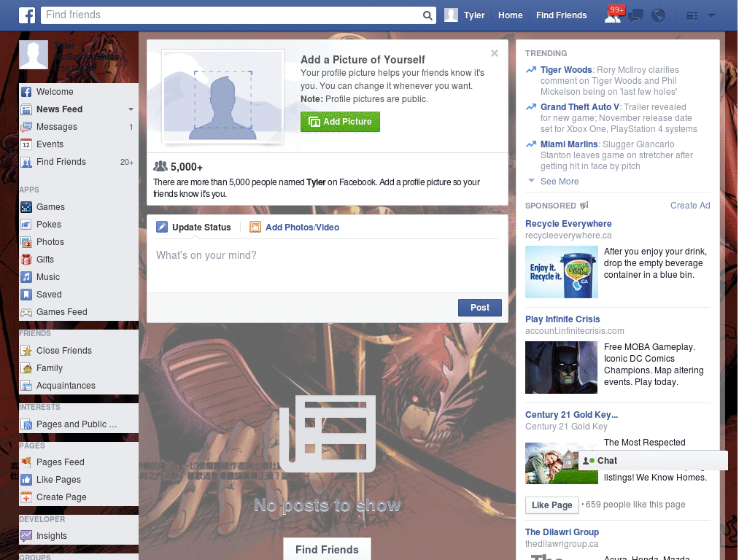Open the Chat bar
Viewport: 747px width, 560px height.
653,461
